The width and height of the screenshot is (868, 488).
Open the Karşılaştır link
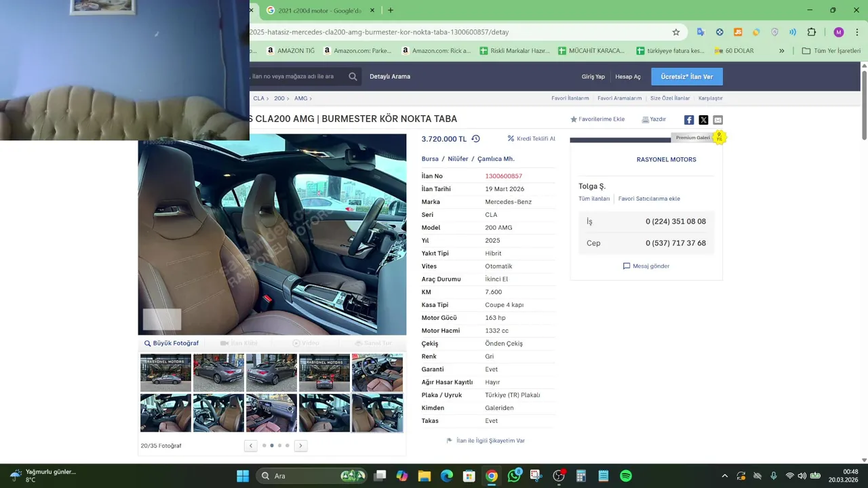click(711, 98)
